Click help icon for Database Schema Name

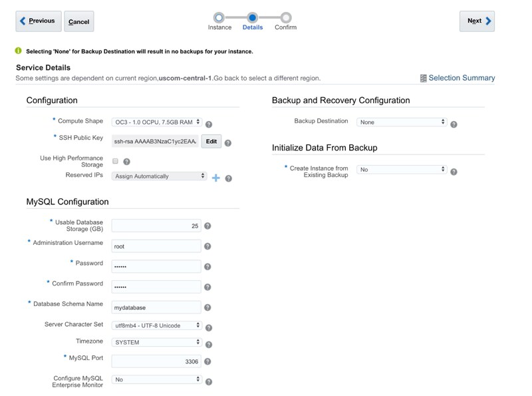tap(207, 307)
